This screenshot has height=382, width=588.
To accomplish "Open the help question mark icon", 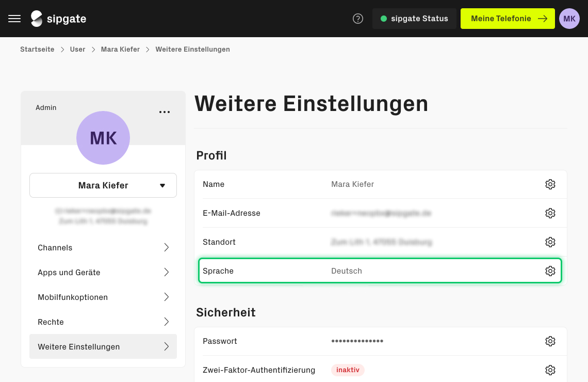I will pyautogui.click(x=358, y=19).
